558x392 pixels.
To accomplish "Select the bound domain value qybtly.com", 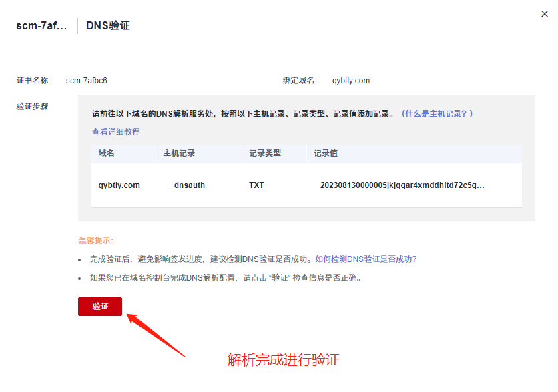I will (351, 81).
